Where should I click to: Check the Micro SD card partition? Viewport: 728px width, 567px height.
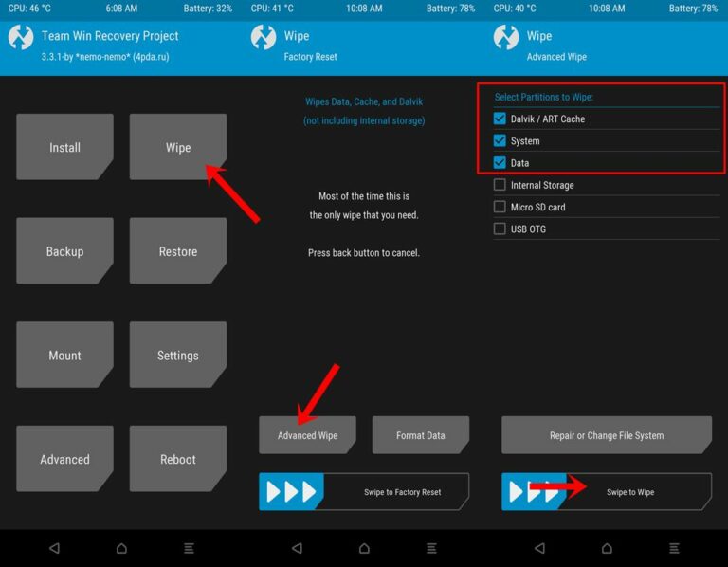[x=500, y=207]
